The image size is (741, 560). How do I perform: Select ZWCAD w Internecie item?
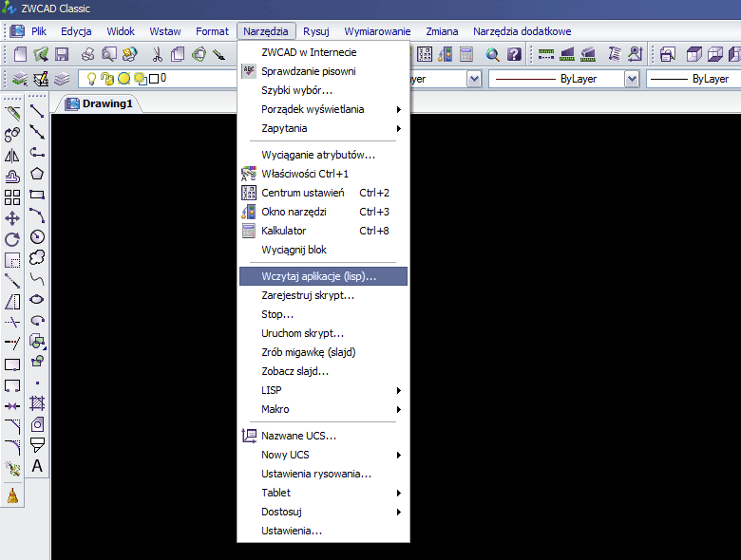[323, 52]
